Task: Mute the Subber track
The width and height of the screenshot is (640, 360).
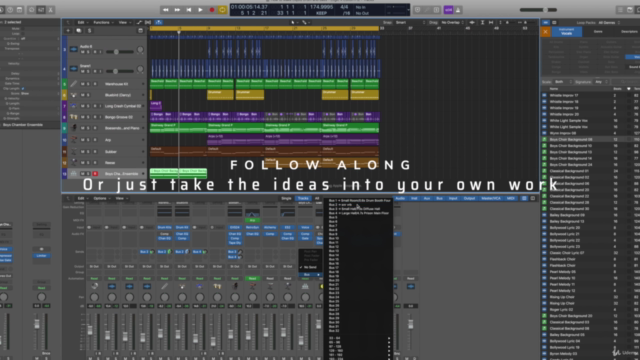Action: pos(82,151)
